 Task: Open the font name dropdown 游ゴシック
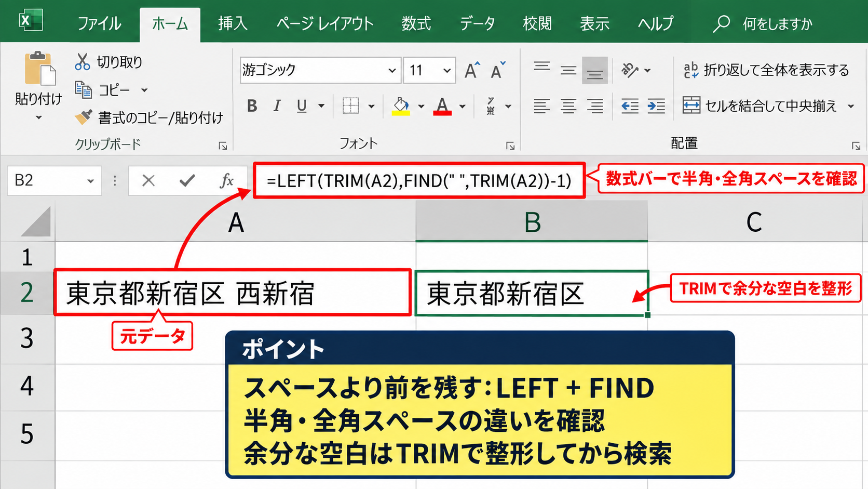pyautogui.click(x=392, y=70)
